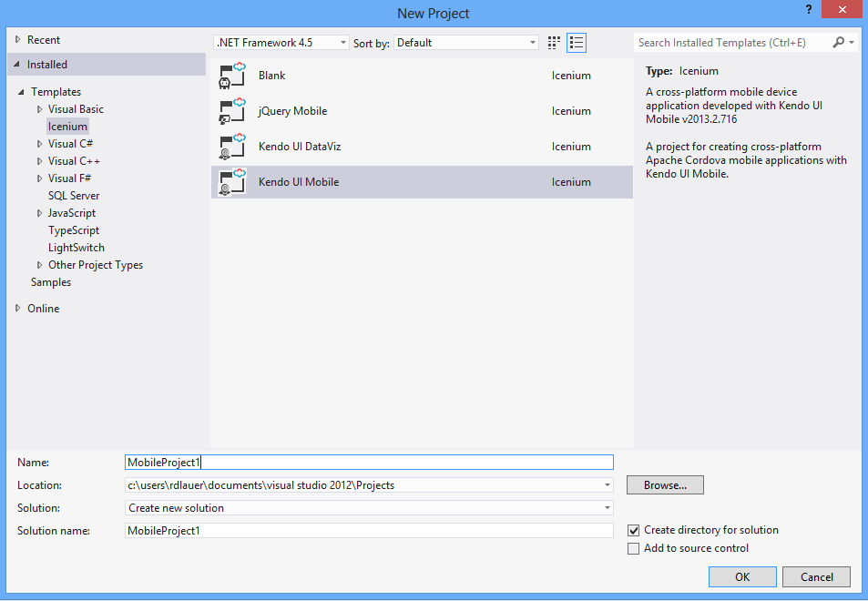The height and width of the screenshot is (601, 868).
Task: Switch to medium icons list view
Action: (577, 43)
